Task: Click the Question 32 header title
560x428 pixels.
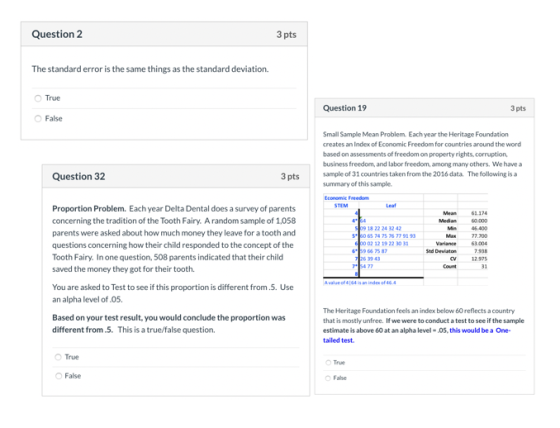Action: 79,176
